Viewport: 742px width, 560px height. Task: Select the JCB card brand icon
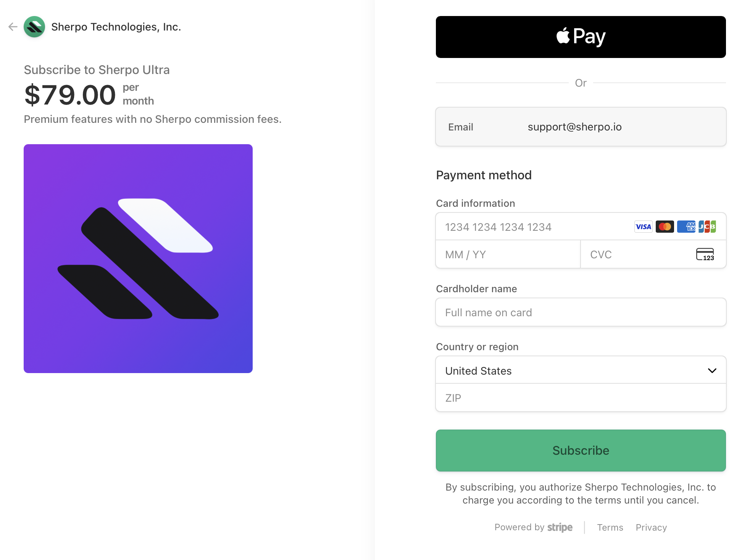pyautogui.click(x=708, y=227)
